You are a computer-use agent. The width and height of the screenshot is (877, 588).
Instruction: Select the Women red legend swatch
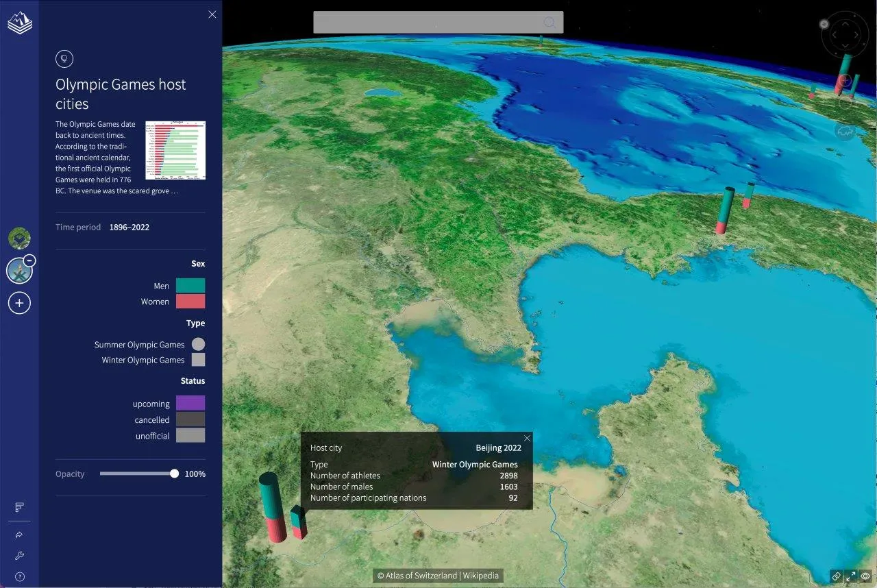(190, 301)
